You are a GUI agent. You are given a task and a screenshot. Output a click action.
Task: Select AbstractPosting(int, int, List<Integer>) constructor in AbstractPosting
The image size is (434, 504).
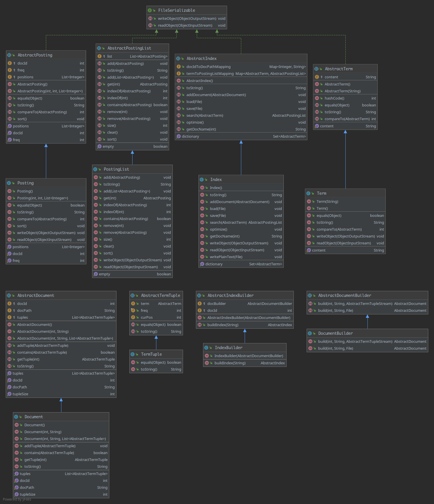pos(46,91)
